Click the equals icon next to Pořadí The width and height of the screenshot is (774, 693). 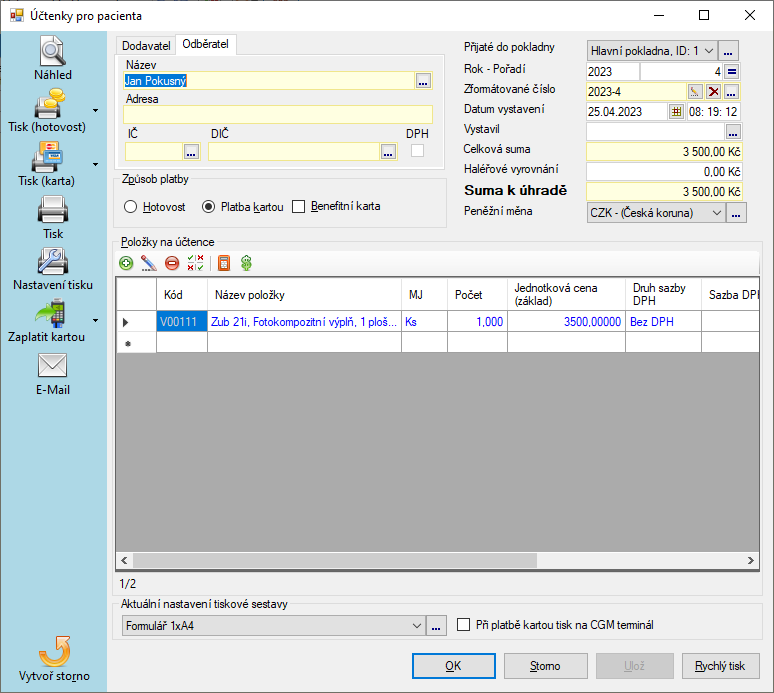tap(732, 72)
